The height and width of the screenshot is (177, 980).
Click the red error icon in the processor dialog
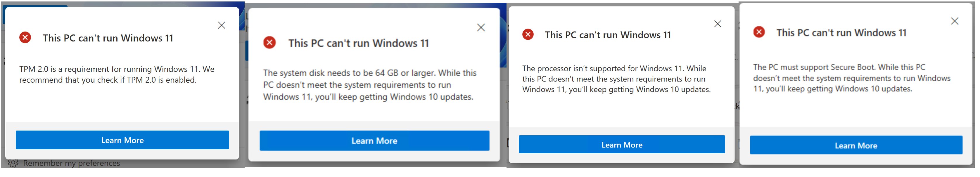point(528,34)
